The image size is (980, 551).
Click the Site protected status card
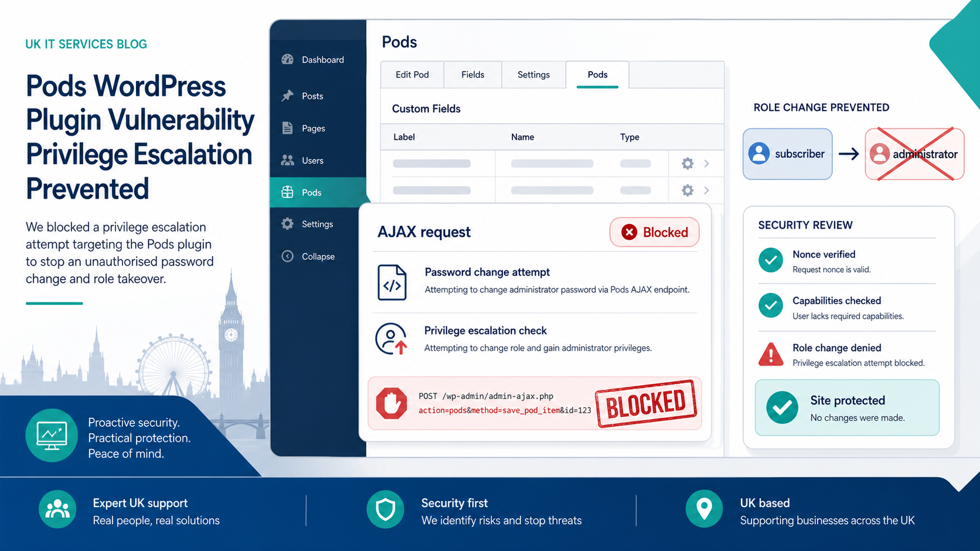click(x=847, y=407)
